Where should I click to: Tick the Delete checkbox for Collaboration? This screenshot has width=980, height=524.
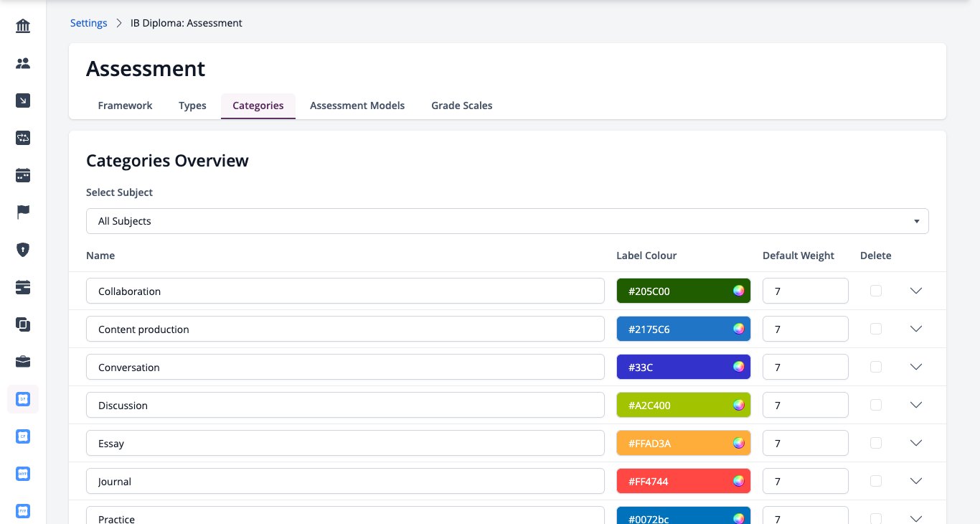[876, 291]
